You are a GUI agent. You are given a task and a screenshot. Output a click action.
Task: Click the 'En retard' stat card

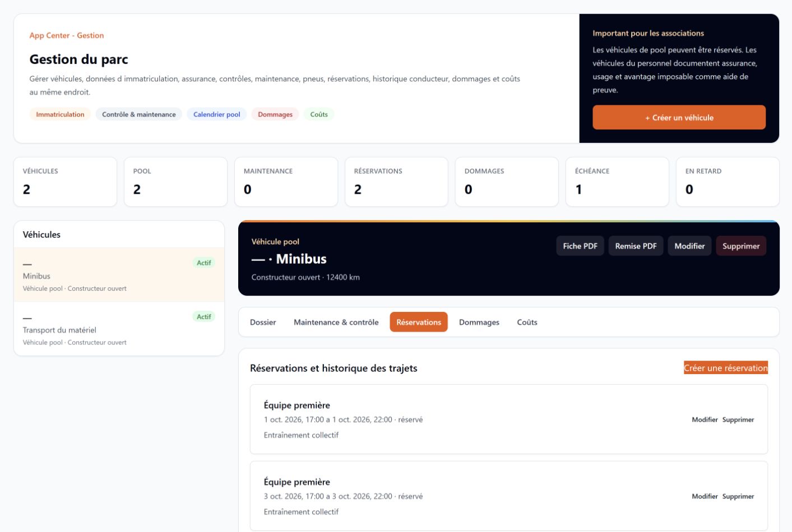pyautogui.click(x=728, y=181)
